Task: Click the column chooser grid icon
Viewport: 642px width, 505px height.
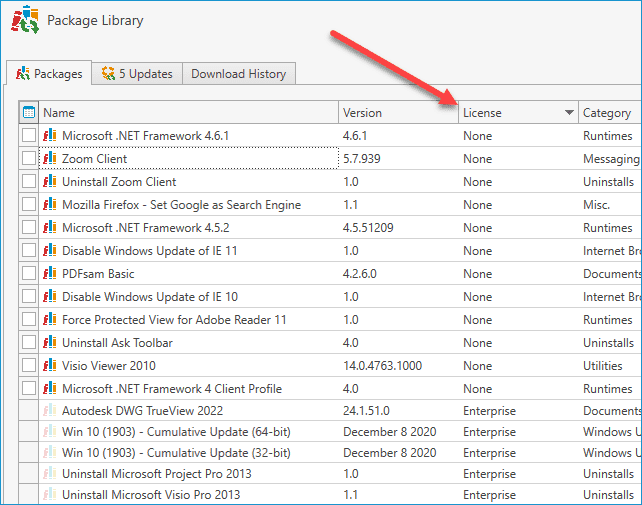Action: point(29,112)
